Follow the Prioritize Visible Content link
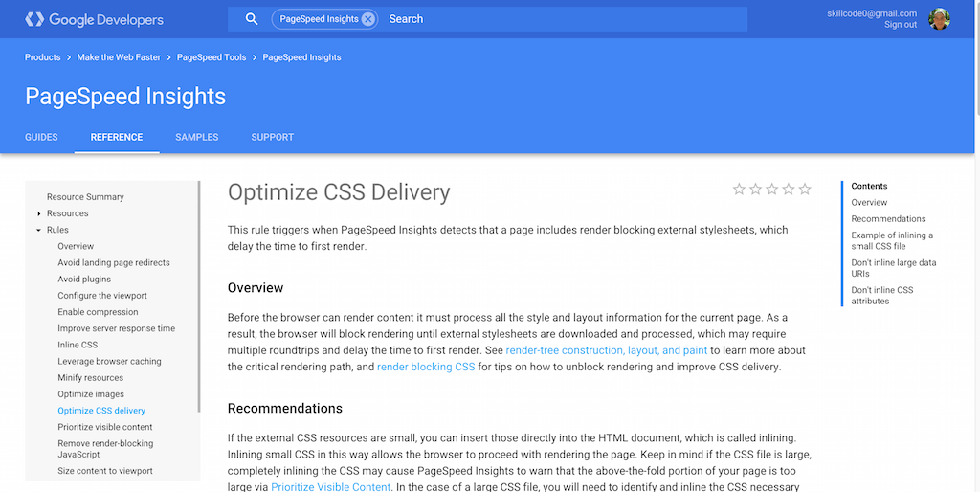 click(330, 486)
